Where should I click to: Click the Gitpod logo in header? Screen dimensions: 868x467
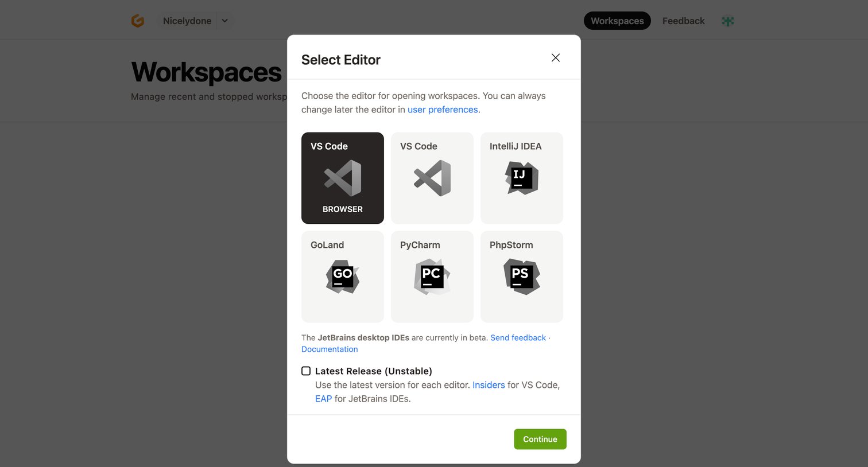click(138, 21)
